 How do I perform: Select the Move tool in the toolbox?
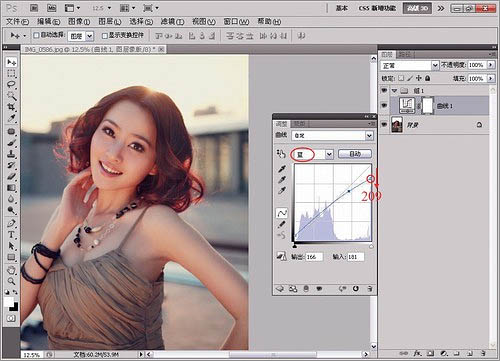[11, 62]
